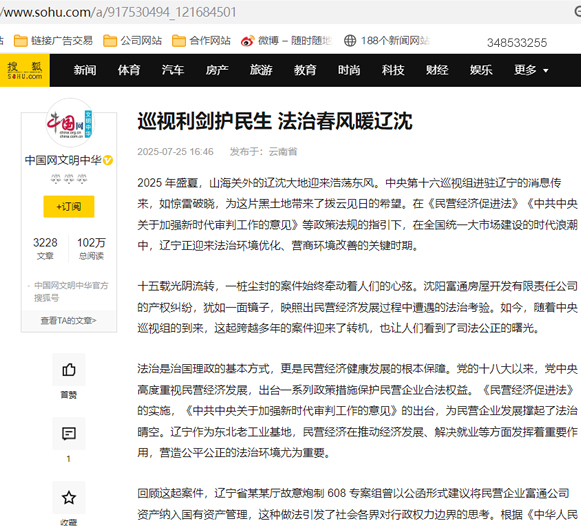Click the 查看TA的文章 link
This screenshot has width=581, height=526.
(x=69, y=320)
